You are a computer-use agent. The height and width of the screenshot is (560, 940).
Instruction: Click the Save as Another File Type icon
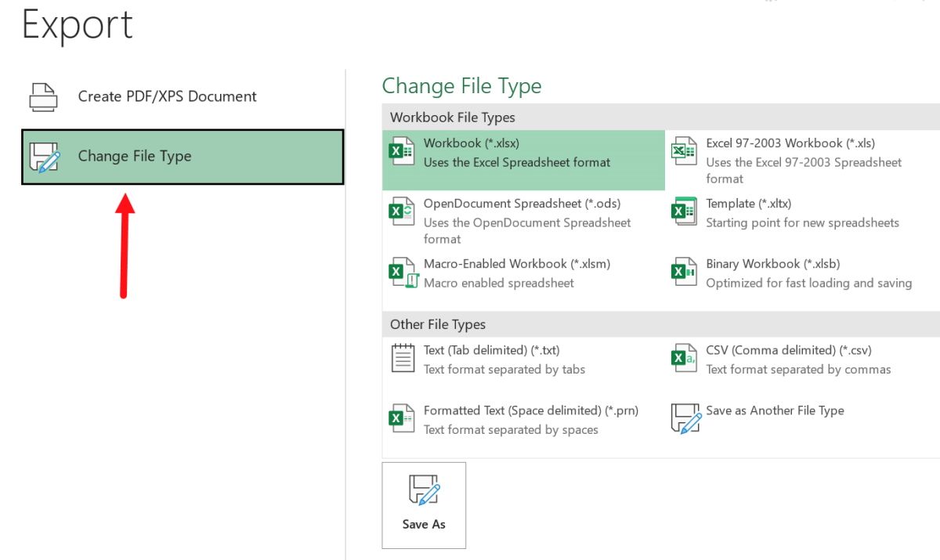click(685, 418)
